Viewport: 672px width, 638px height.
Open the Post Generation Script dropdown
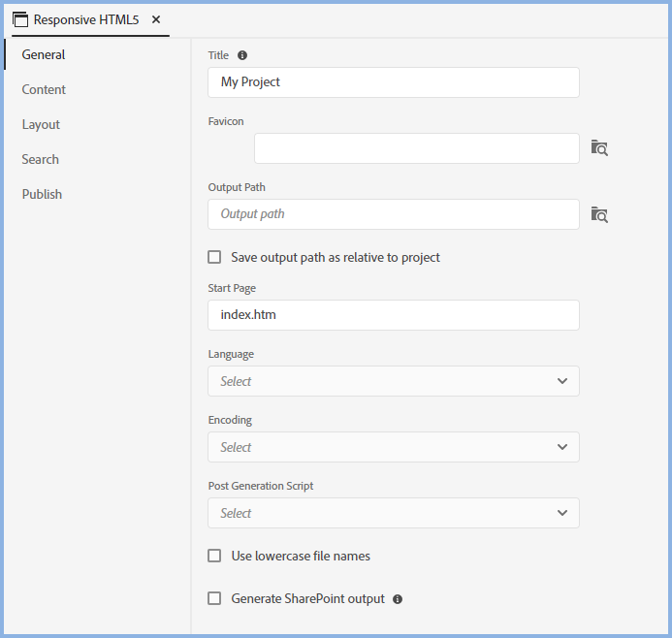point(393,513)
